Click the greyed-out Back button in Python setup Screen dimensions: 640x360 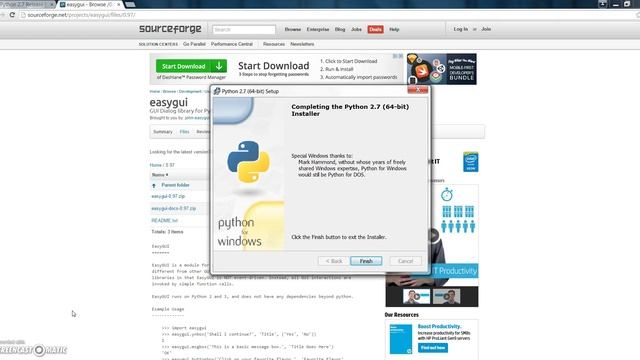tap(334, 261)
